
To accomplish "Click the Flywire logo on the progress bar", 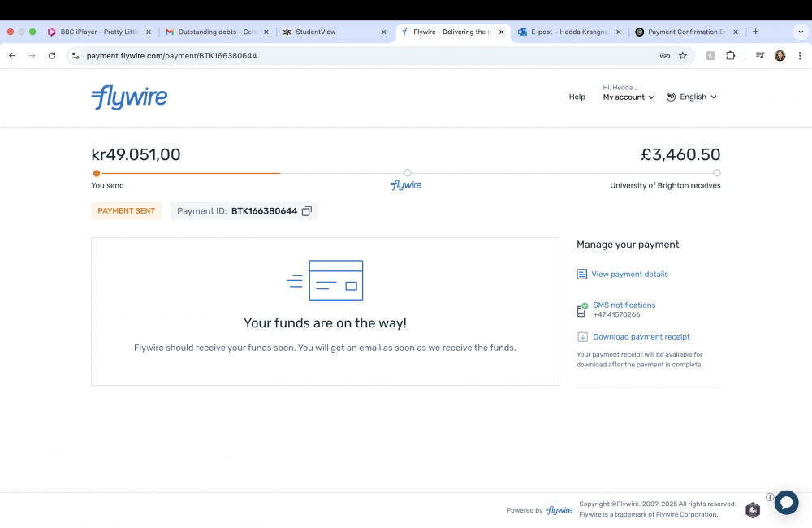I will pos(406,185).
